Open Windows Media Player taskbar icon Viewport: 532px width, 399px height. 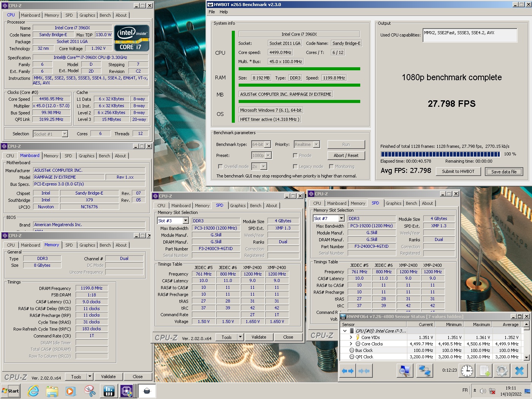(71, 391)
